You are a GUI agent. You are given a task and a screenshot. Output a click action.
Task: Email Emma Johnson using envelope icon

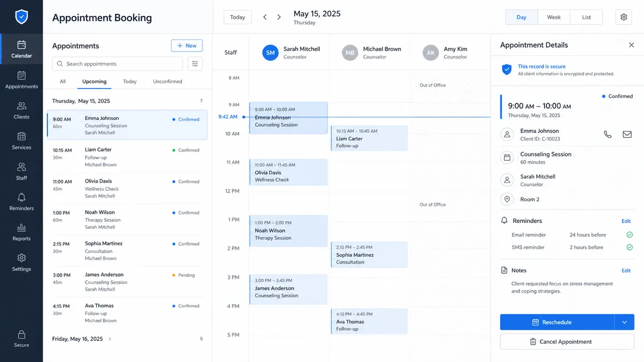click(627, 135)
